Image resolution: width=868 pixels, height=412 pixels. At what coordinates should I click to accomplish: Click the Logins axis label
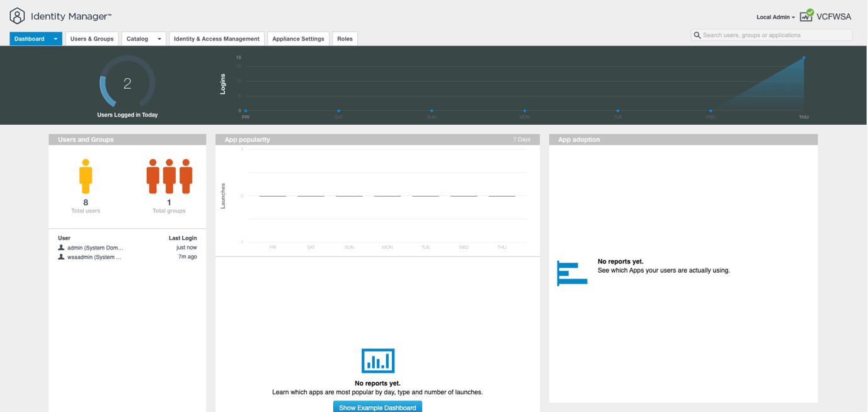pos(223,84)
